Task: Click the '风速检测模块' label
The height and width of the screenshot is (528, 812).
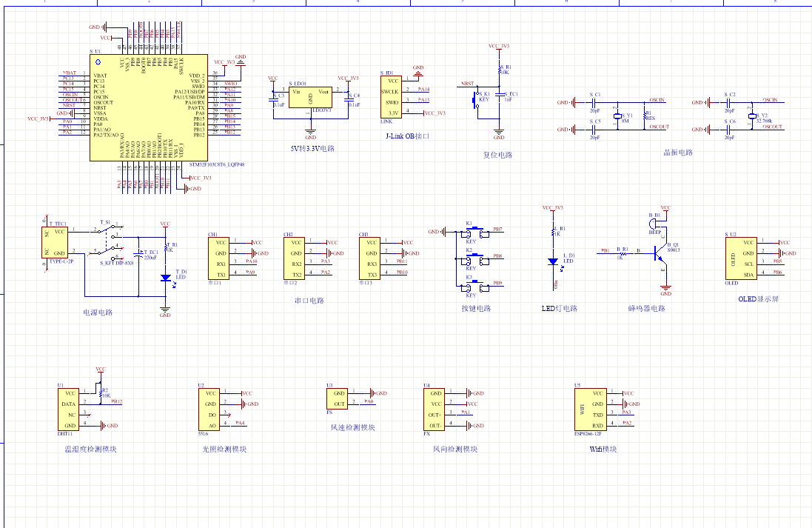Action: [x=352, y=427]
